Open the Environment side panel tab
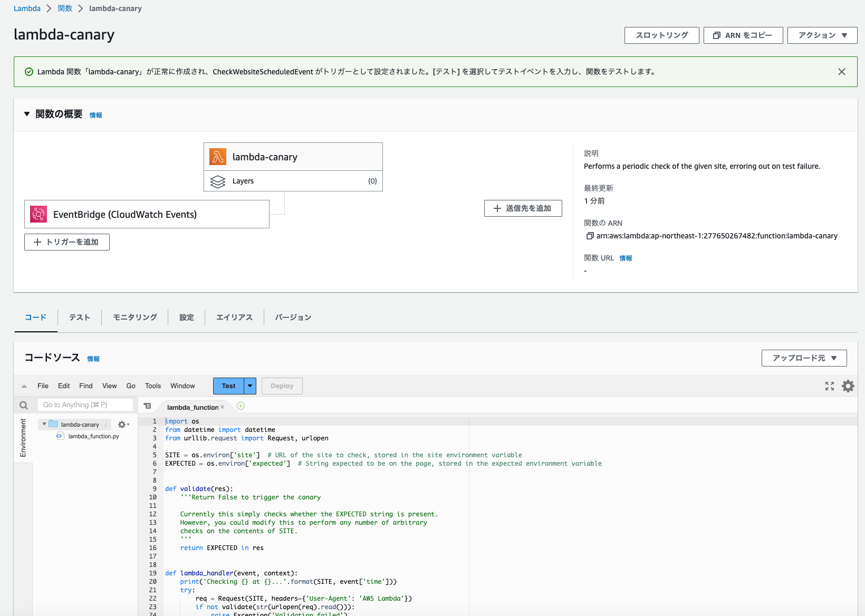This screenshot has width=865, height=616. point(23,438)
